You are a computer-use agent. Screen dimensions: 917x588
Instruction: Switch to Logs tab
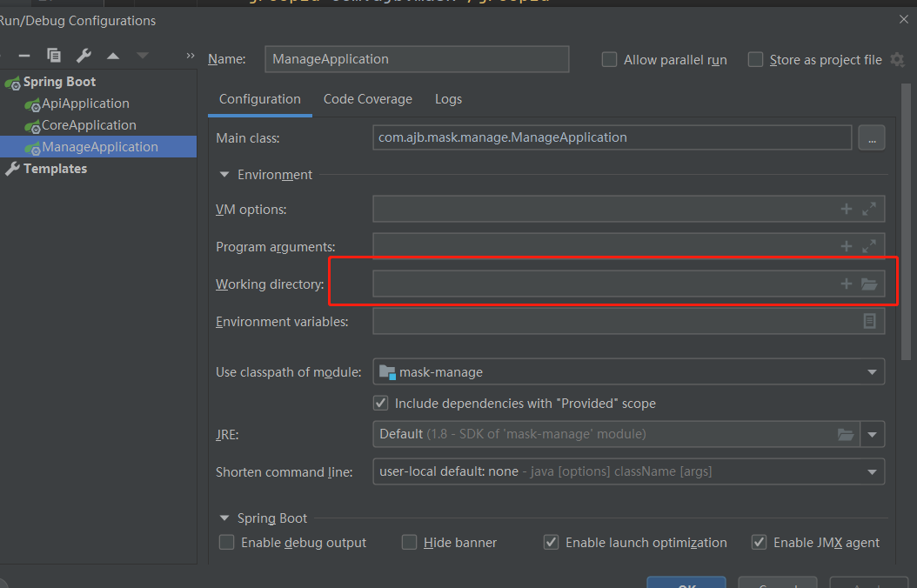point(449,99)
